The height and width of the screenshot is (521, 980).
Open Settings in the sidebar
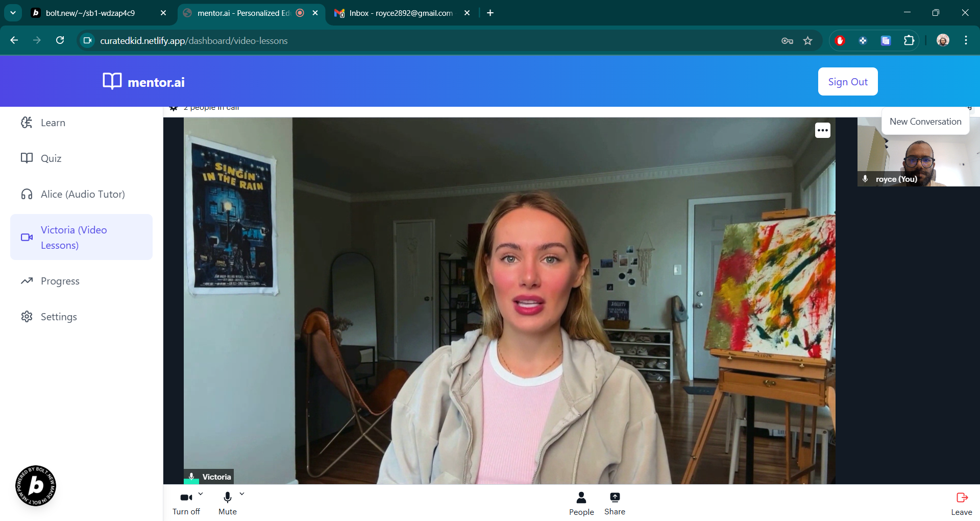(x=81, y=317)
